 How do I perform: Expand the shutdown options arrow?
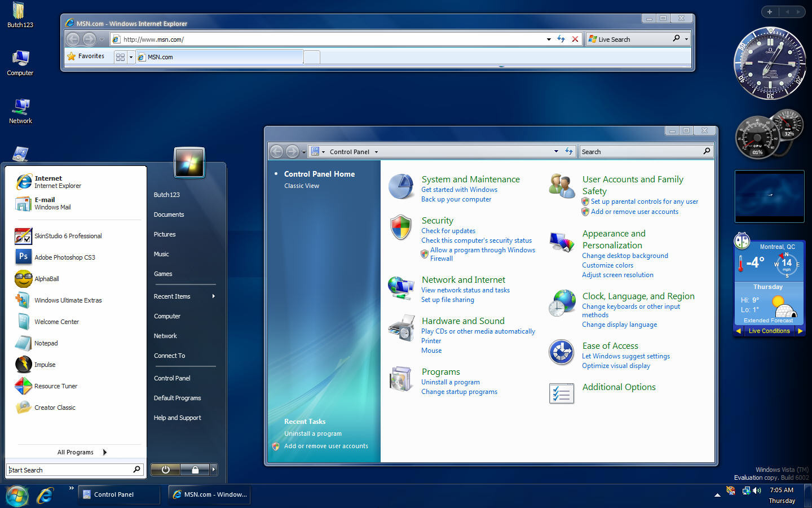tap(213, 470)
